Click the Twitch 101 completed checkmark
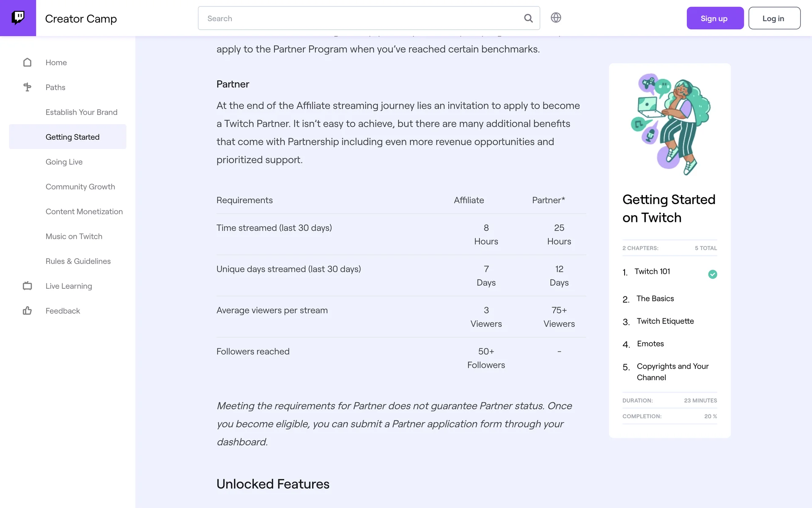The height and width of the screenshot is (508, 812). click(713, 274)
